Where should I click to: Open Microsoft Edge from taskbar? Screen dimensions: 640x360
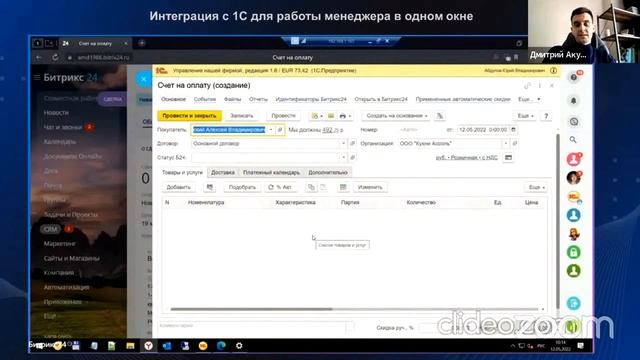pyautogui.click(x=221, y=346)
